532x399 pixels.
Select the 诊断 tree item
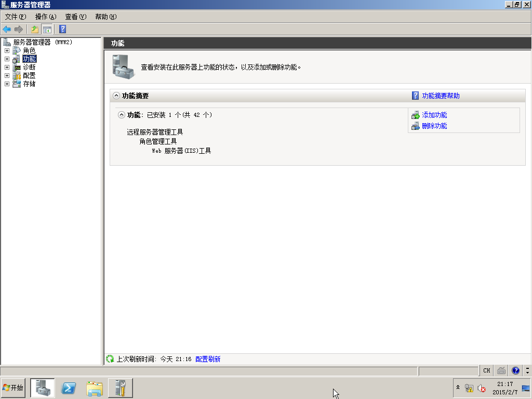(29, 67)
